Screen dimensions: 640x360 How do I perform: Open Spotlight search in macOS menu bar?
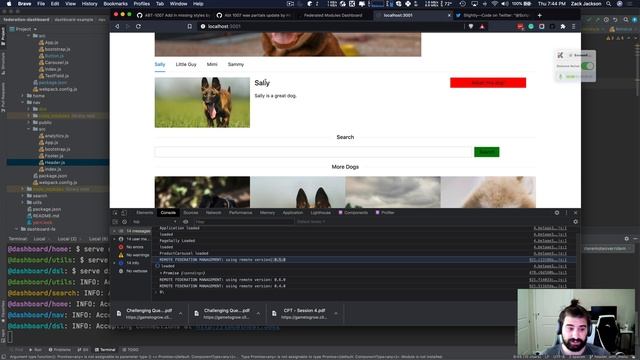pos(609,4)
